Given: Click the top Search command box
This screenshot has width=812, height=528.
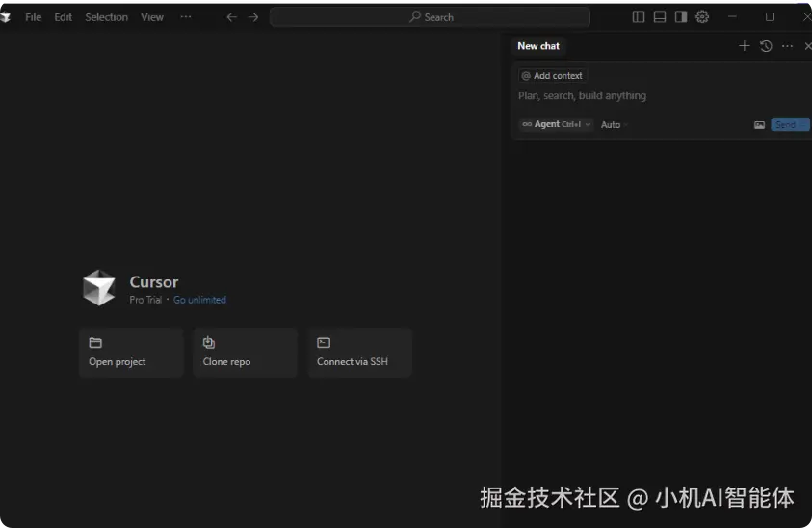Looking at the screenshot, I should coord(430,17).
